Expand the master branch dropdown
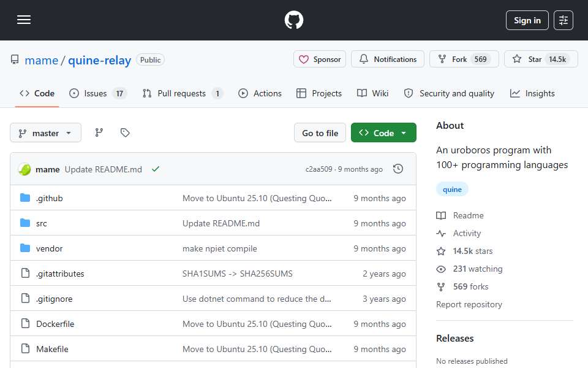 tap(45, 133)
